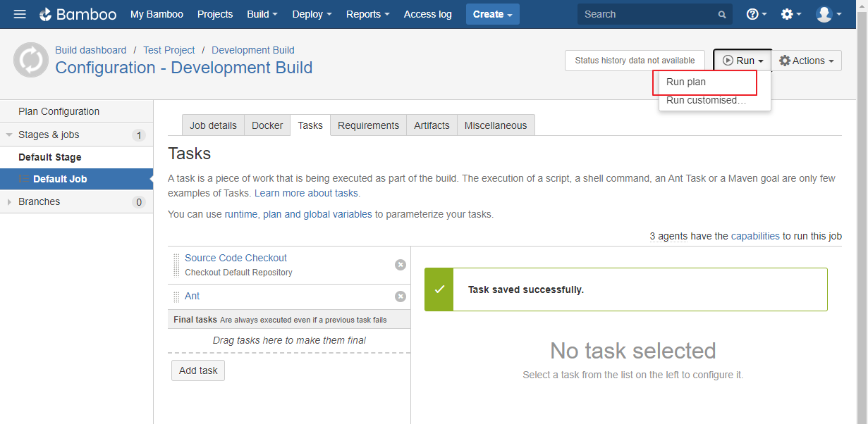Open the administration gear menu
The image size is (868, 424).
(791, 14)
